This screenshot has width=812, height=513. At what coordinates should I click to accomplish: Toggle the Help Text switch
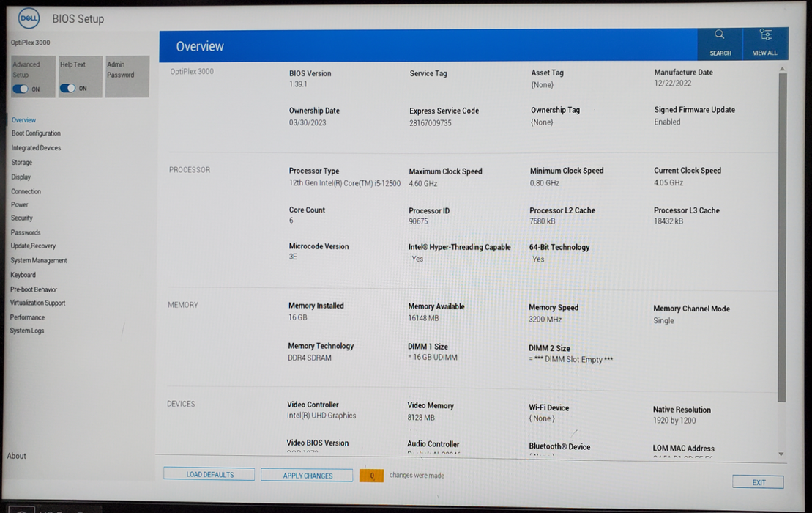[68, 88]
